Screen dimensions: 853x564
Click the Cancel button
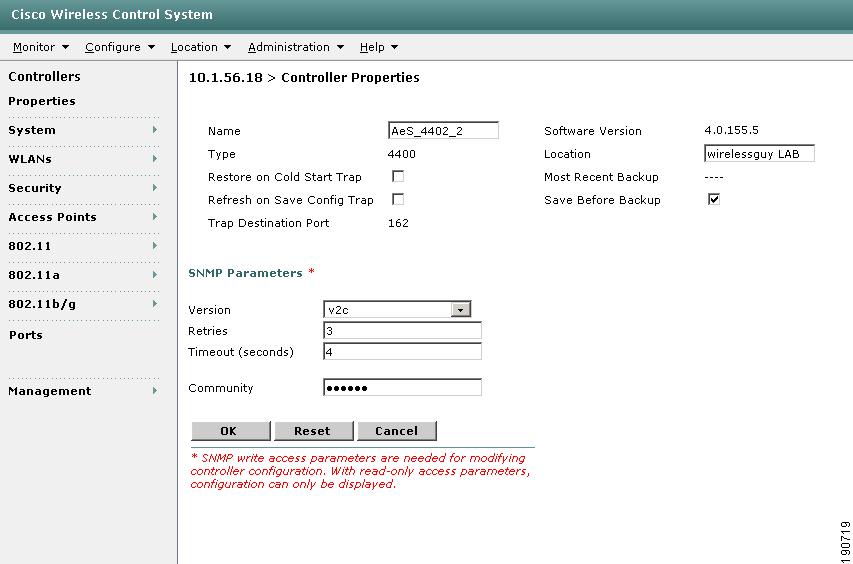[397, 431]
